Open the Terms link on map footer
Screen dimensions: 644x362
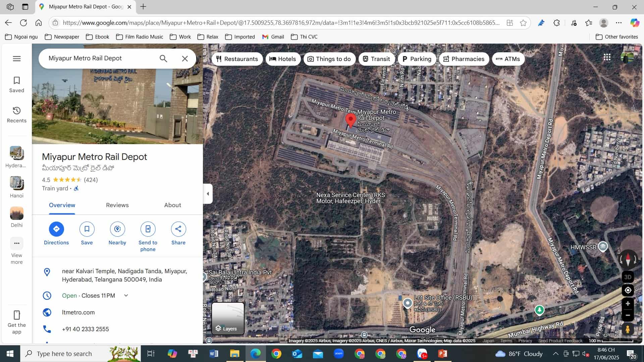506,341
